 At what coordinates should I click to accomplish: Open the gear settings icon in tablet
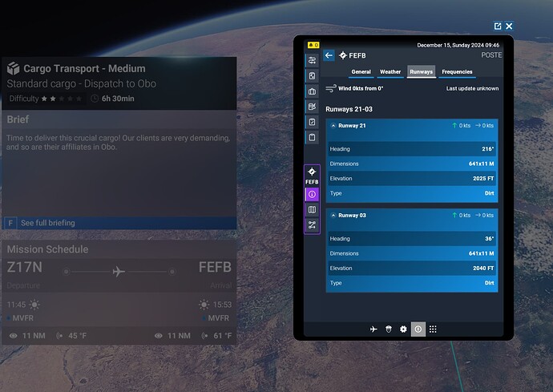(x=403, y=329)
